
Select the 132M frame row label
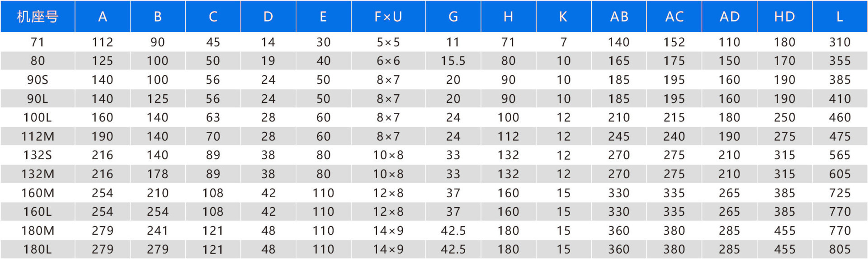[38, 174]
